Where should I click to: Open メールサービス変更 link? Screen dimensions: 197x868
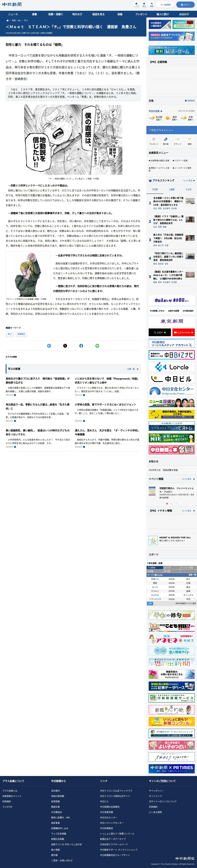coord(182,168)
